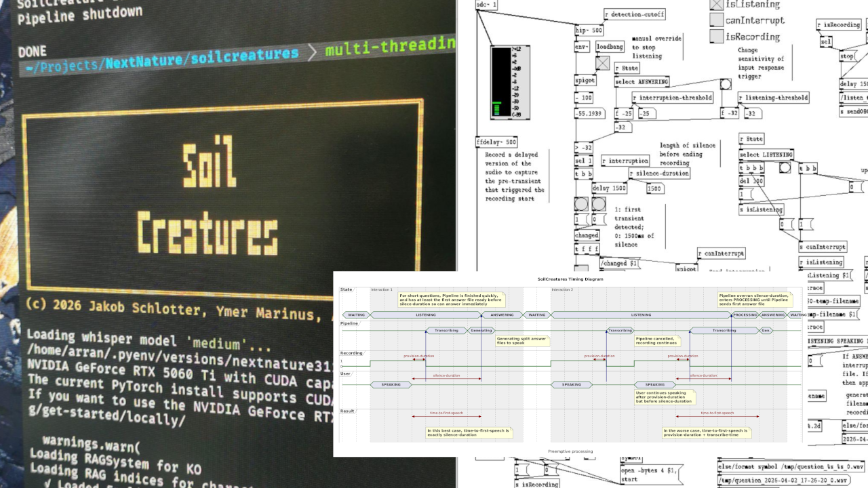
Task: Toggle the manual override box below loadbang
Action: pos(603,63)
